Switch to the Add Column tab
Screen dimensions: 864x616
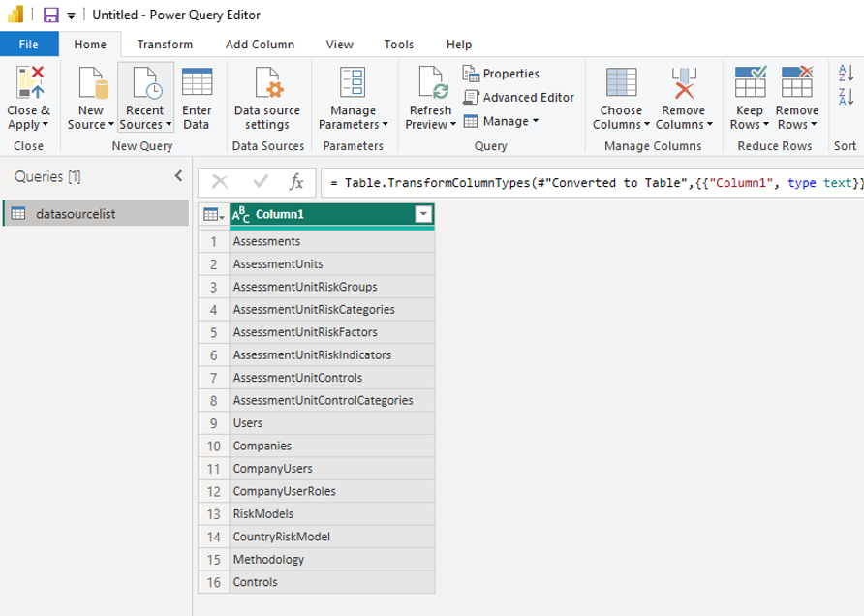[260, 45]
